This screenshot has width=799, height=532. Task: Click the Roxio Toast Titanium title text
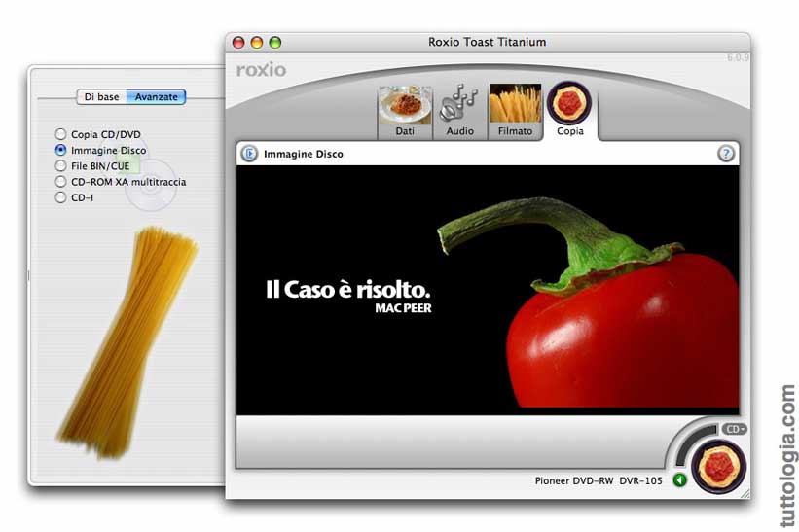click(487, 42)
